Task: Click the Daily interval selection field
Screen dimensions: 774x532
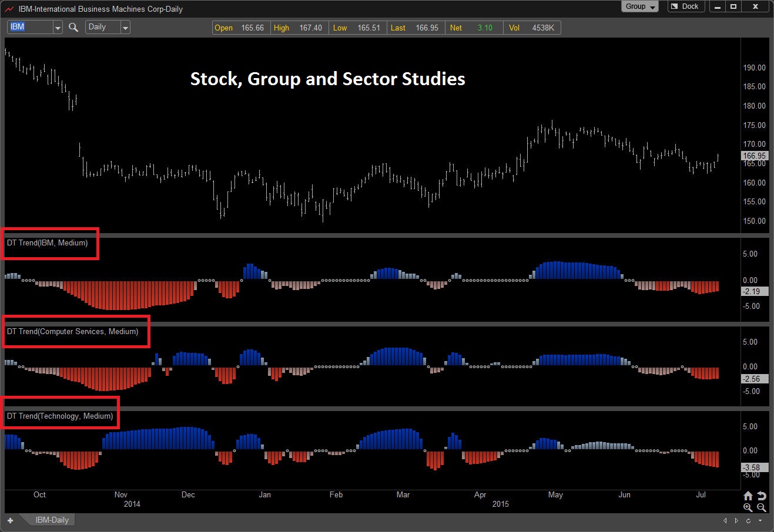Action: pos(103,27)
